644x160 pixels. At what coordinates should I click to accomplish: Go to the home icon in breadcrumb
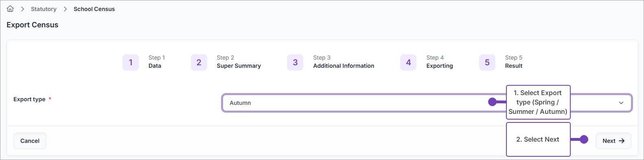(x=10, y=9)
